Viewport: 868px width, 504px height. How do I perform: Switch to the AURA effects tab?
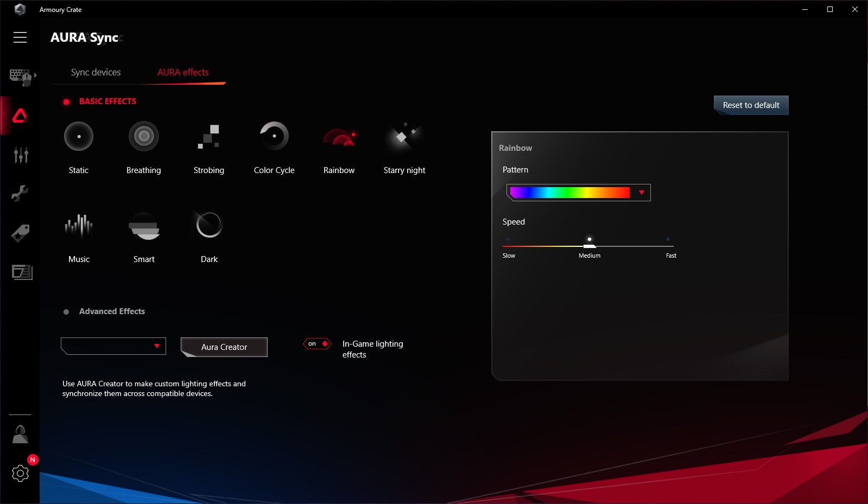coord(183,72)
